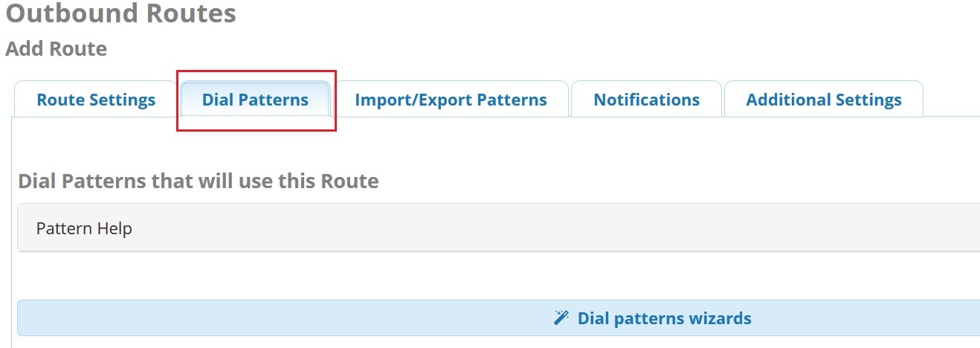Go to the Notifications tab
The image size is (980, 348).
pyautogui.click(x=646, y=99)
